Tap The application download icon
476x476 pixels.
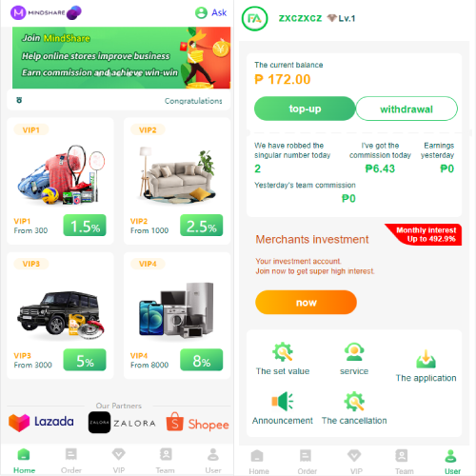(426, 359)
